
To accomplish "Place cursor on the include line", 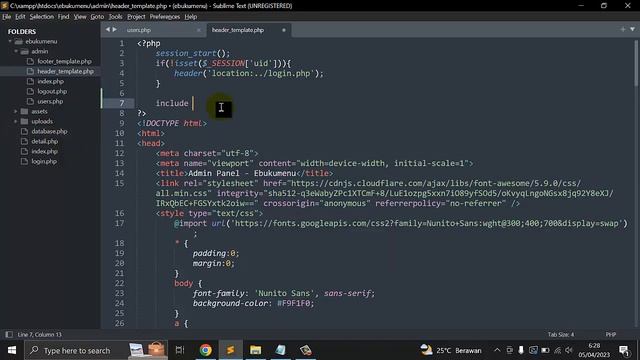I will pos(172,103).
